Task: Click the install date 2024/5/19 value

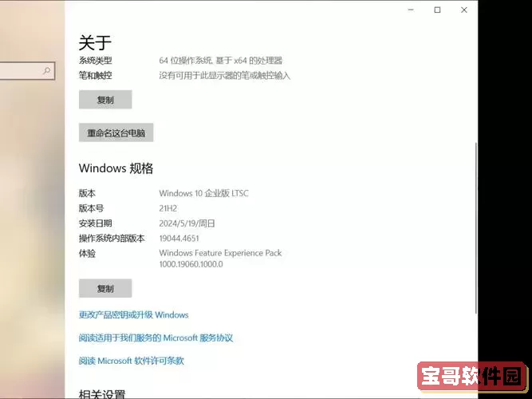Action: pos(187,223)
